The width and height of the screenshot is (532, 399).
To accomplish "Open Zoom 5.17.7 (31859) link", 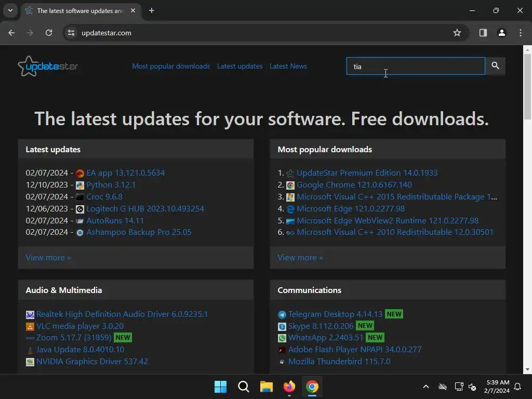I will pos(74,337).
